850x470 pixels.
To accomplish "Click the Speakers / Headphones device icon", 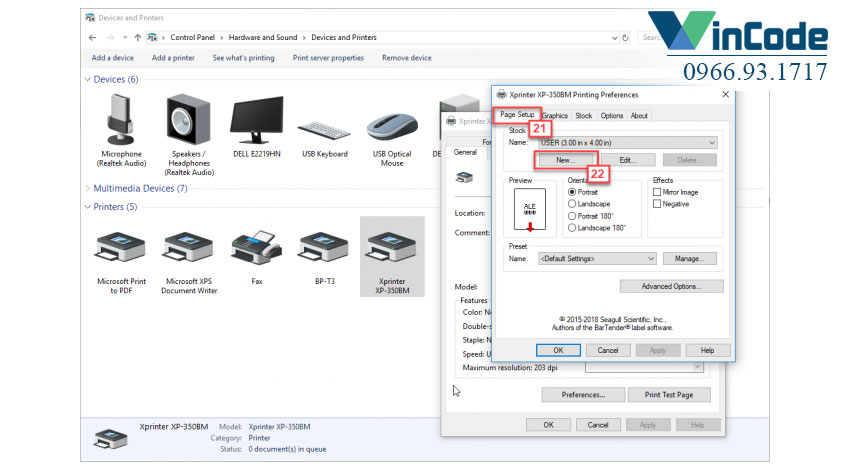I will point(188,120).
